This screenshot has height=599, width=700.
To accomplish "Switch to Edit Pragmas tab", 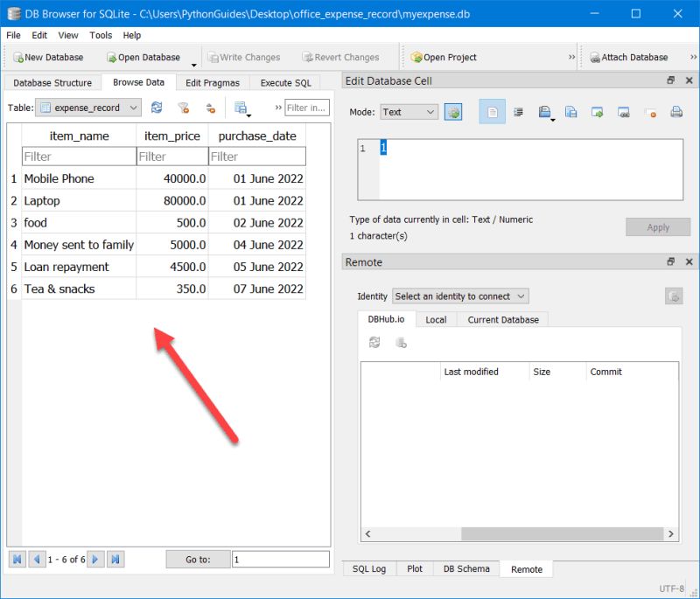I will click(213, 83).
